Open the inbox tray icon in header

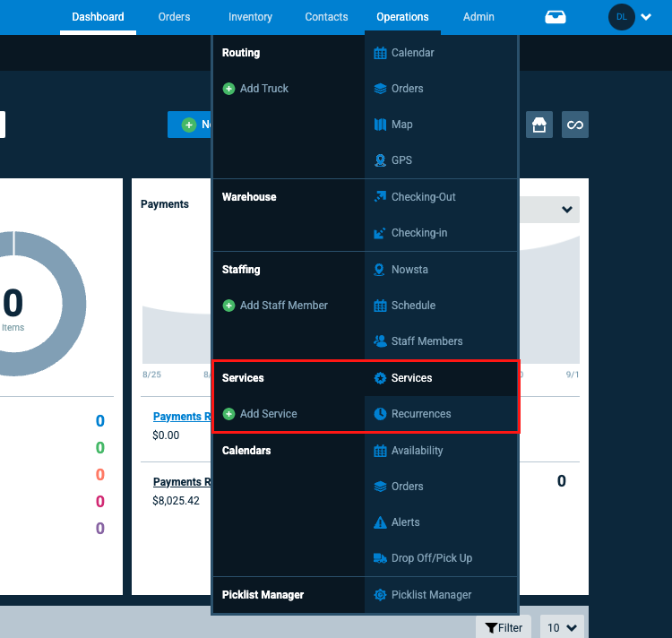(555, 17)
